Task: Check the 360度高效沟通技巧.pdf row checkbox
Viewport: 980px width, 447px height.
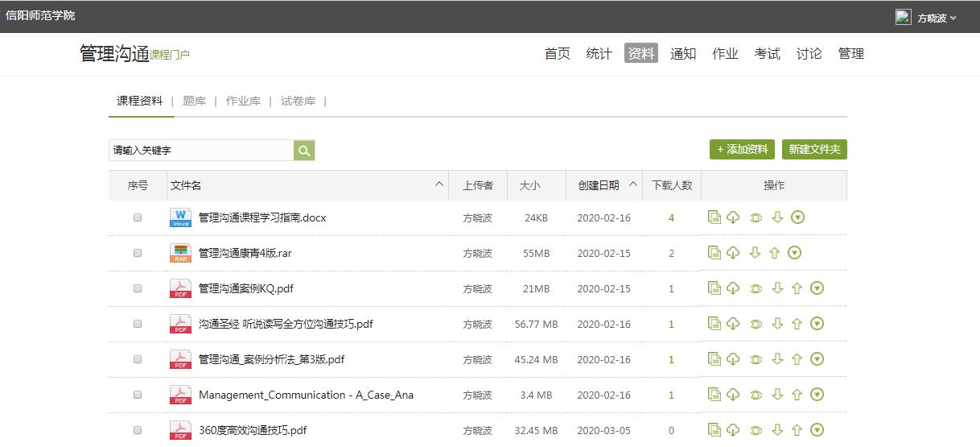Action: click(138, 430)
